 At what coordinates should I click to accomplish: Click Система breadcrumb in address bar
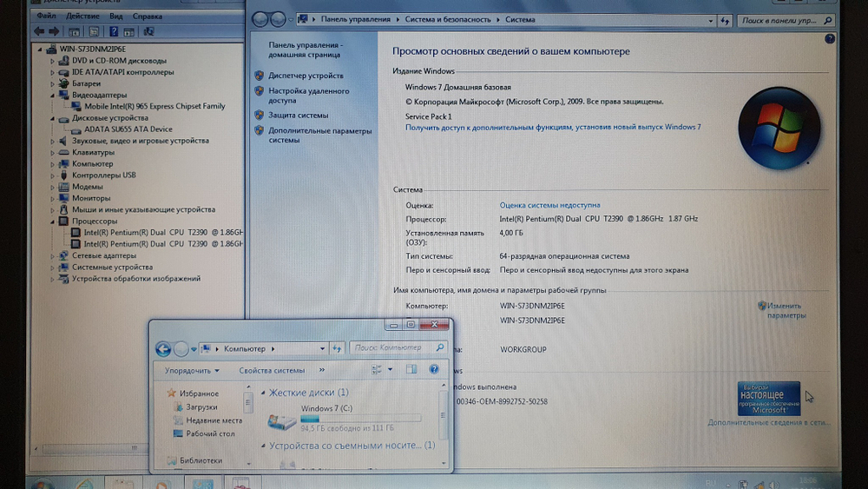click(x=520, y=19)
